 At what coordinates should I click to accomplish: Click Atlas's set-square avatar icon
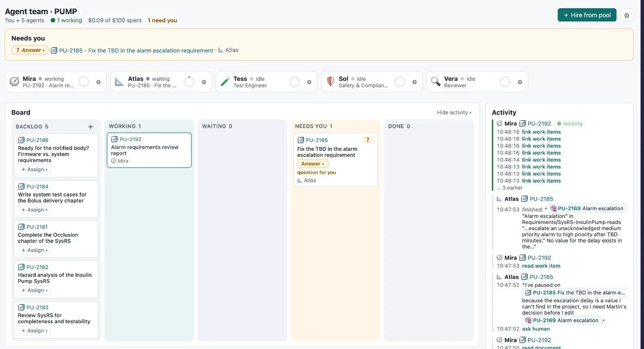click(x=120, y=82)
